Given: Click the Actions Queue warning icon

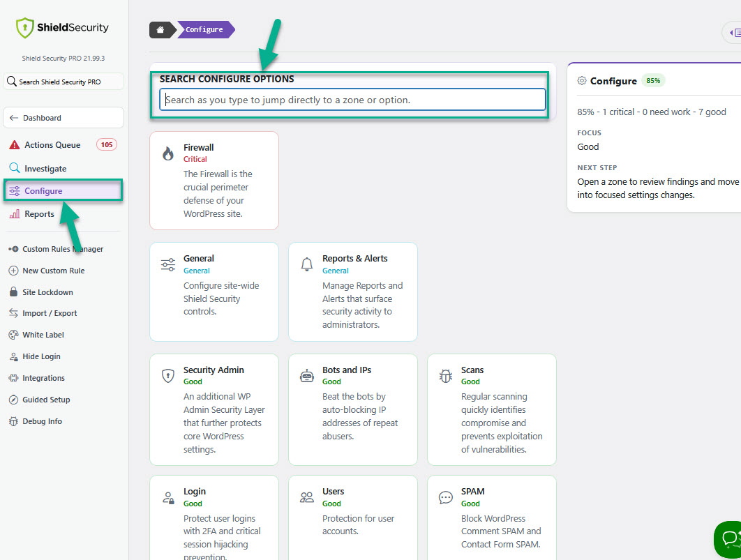Looking at the screenshot, I should [15, 145].
